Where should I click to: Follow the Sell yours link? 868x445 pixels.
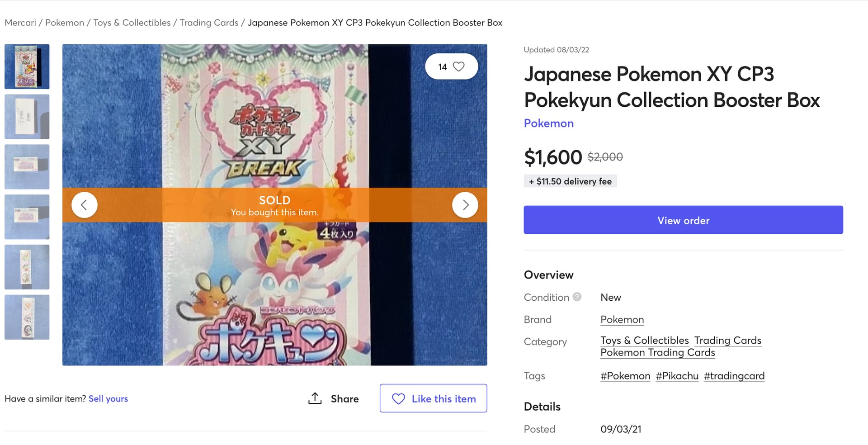(108, 398)
